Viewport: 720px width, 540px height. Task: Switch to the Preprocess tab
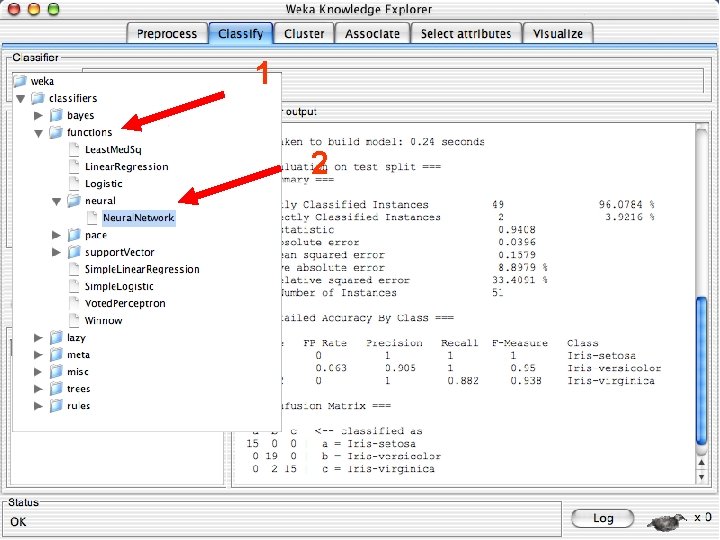[167, 34]
